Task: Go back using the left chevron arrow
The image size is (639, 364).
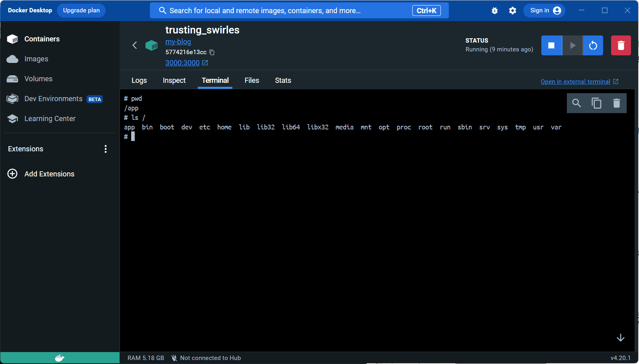Action: tap(135, 45)
